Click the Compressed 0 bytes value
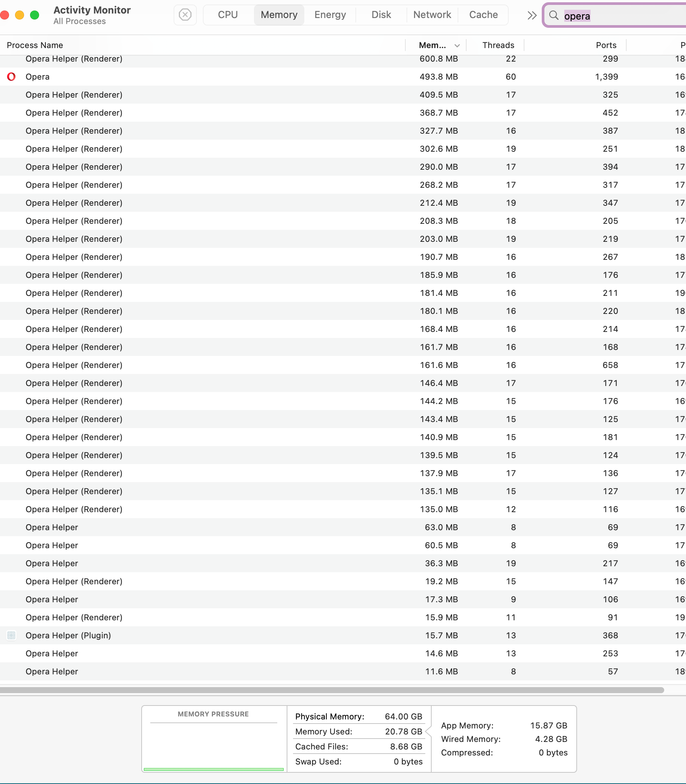Viewport: 686px width, 784px height. coord(553,752)
